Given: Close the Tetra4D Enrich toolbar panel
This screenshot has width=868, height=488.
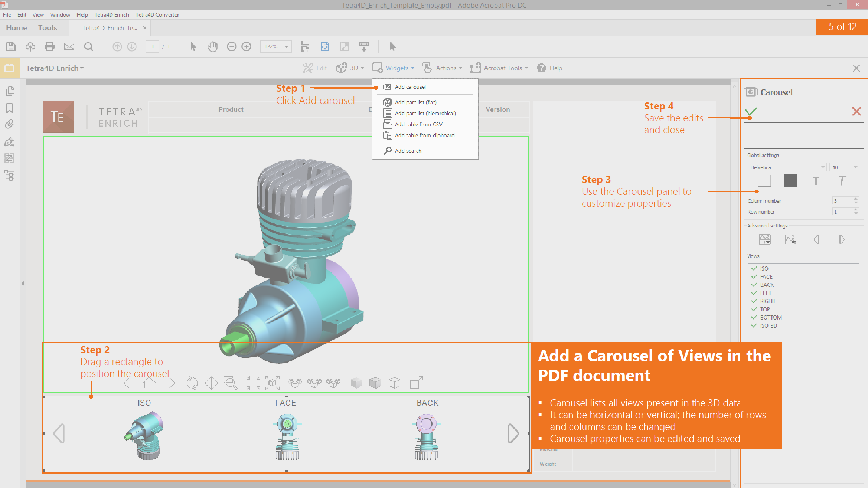Looking at the screenshot, I should point(856,68).
